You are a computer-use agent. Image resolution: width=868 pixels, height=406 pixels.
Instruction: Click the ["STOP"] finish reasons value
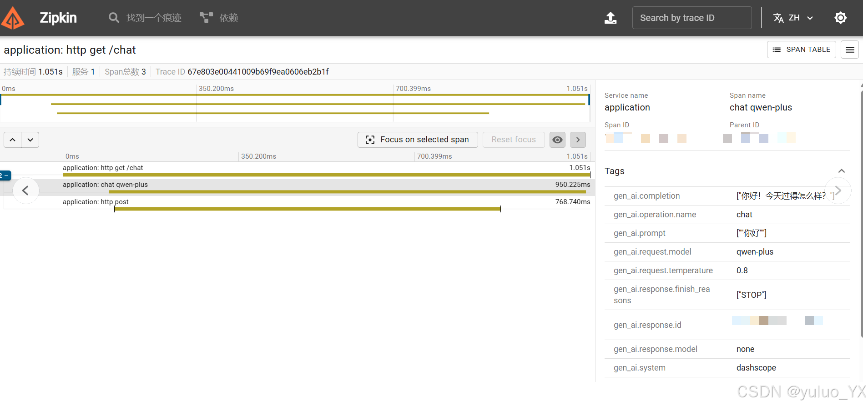click(751, 295)
